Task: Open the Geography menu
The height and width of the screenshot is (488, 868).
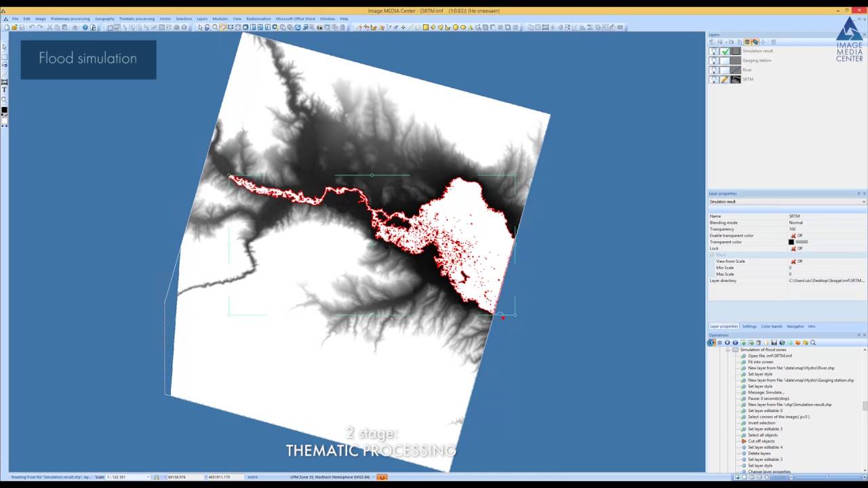Action: pyautogui.click(x=104, y=18)
